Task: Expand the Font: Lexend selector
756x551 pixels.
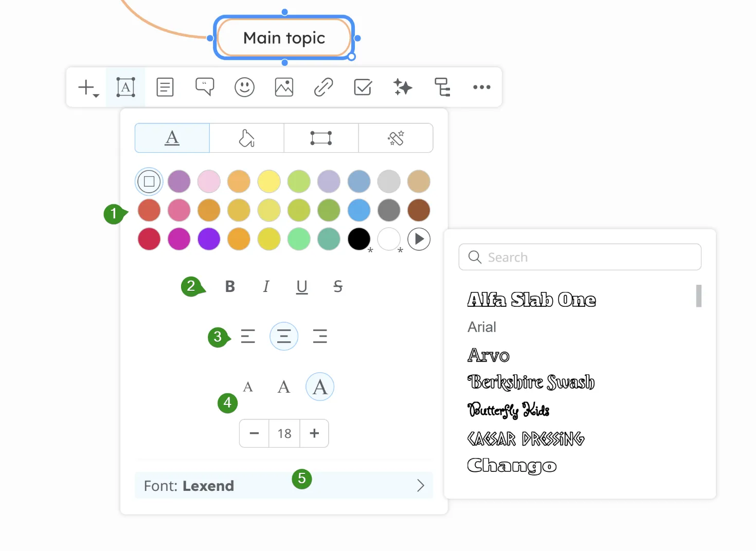Action: click(x=284, y=486)
